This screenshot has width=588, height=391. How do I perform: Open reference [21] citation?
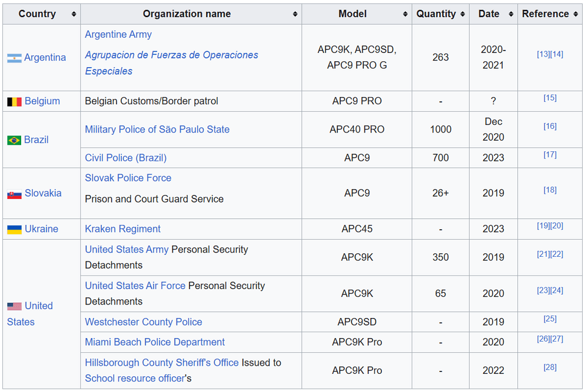click(x=543, y=254)
